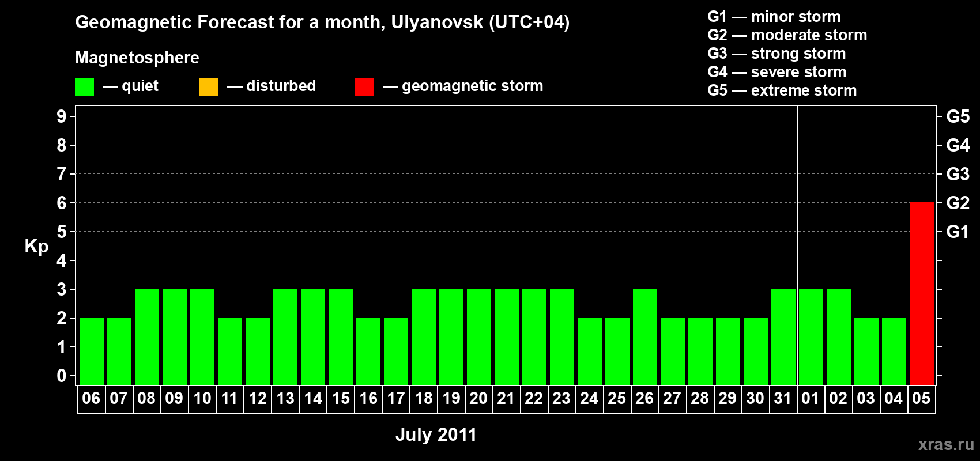This screenshot has height=461, width=980.
Task: Select the green bar above day 26
Action: pyautogui.click(x=644, y=337)
